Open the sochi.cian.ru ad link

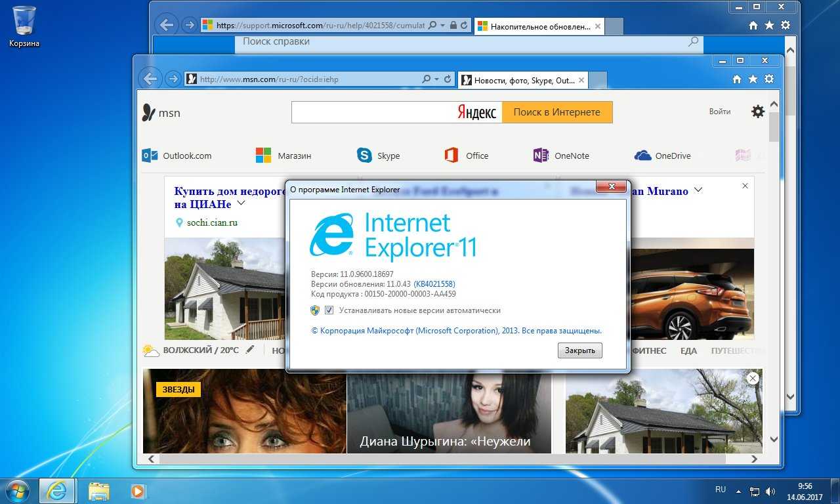tap(212, 222)
